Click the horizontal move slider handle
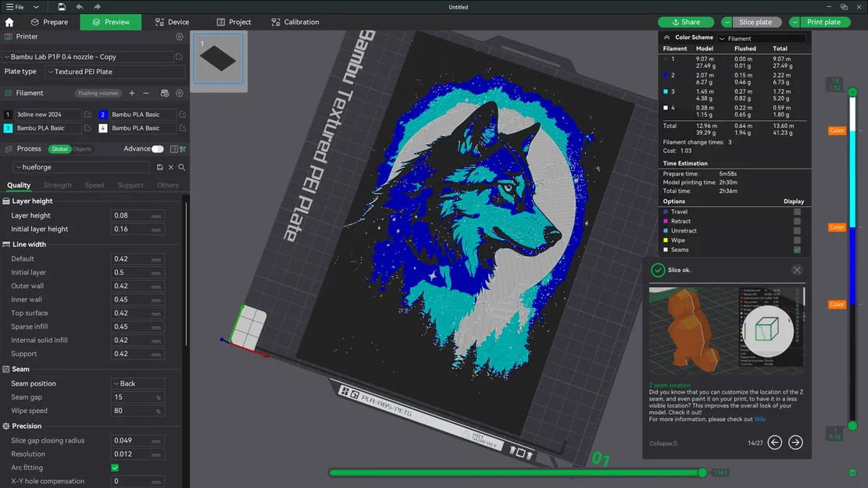This screenshot has width=868, height=488. (702, 472)
